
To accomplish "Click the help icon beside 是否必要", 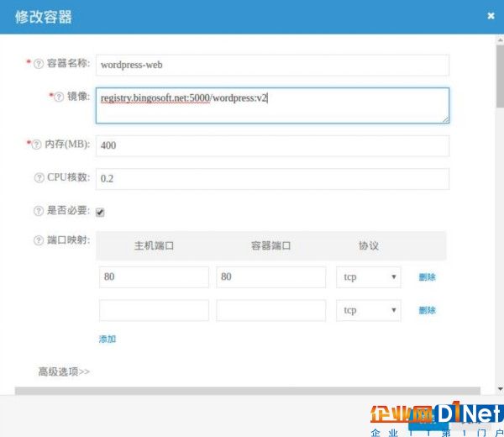I will coord(39,211).
